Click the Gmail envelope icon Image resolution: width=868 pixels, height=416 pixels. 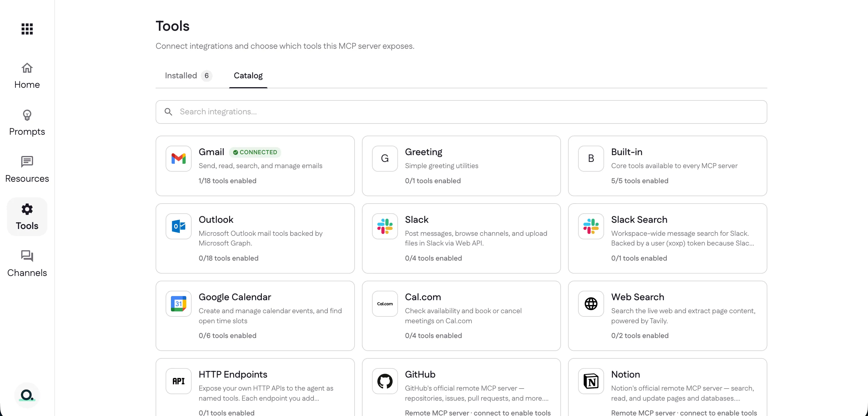click(179, 158)
